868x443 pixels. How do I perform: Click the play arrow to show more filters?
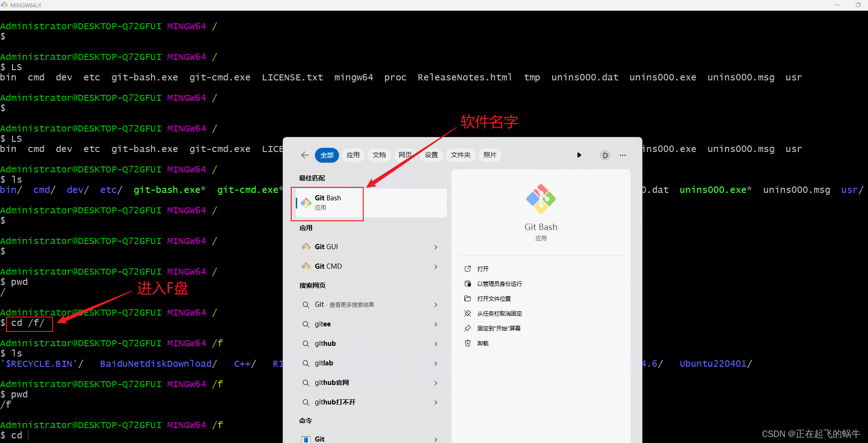(579, 155)
